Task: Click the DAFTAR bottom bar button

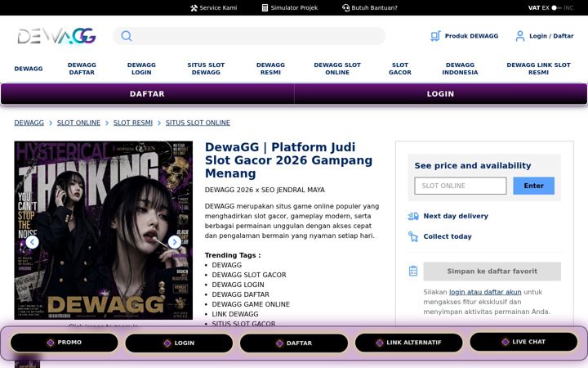Action: pyautogui.click(x=294, y=343)
